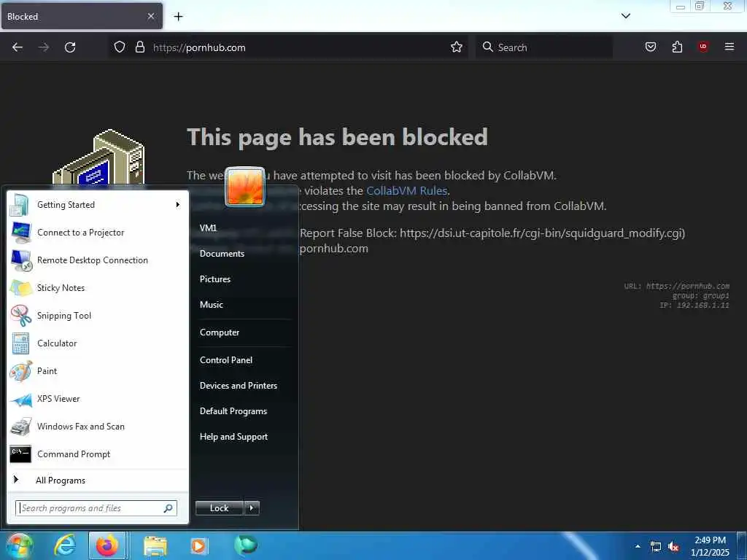Open Computer in the Start menu
747x560 pixels.
(x=219, y=332)
